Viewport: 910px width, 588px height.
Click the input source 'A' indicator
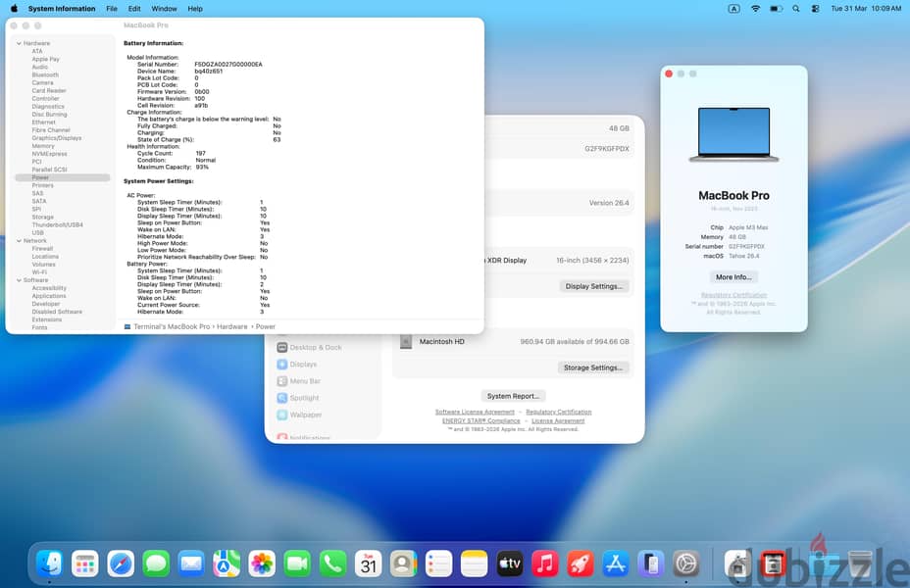point(734,9)
